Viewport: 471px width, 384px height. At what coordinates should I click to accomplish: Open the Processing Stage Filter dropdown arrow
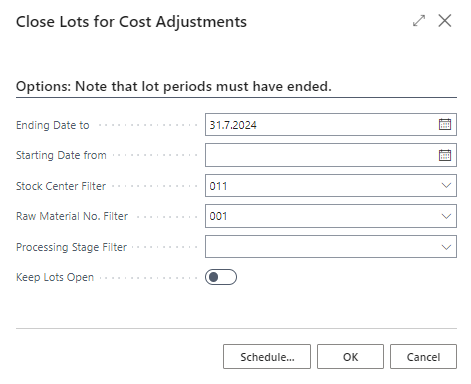pos(446,247)
